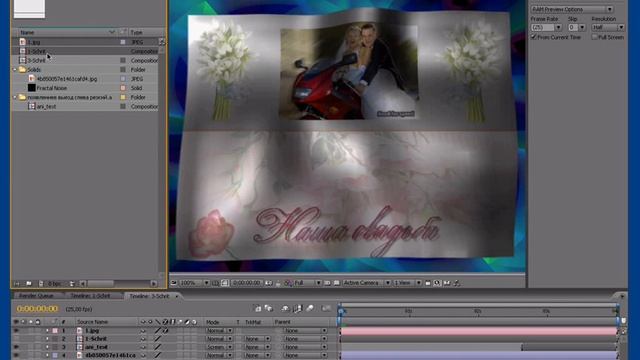640x360 pixels.
Task: Open the timeline Brainstorm/graph button
Action: tap(326, 309)
